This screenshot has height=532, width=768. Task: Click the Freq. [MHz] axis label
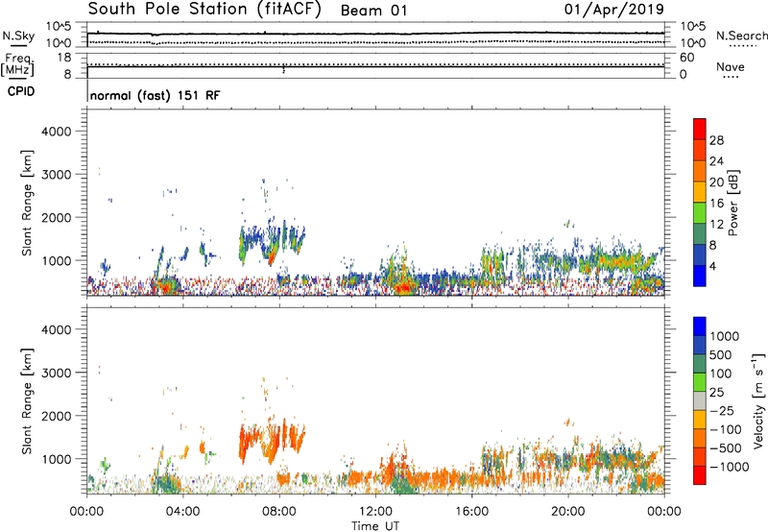[x=18, y=64]
